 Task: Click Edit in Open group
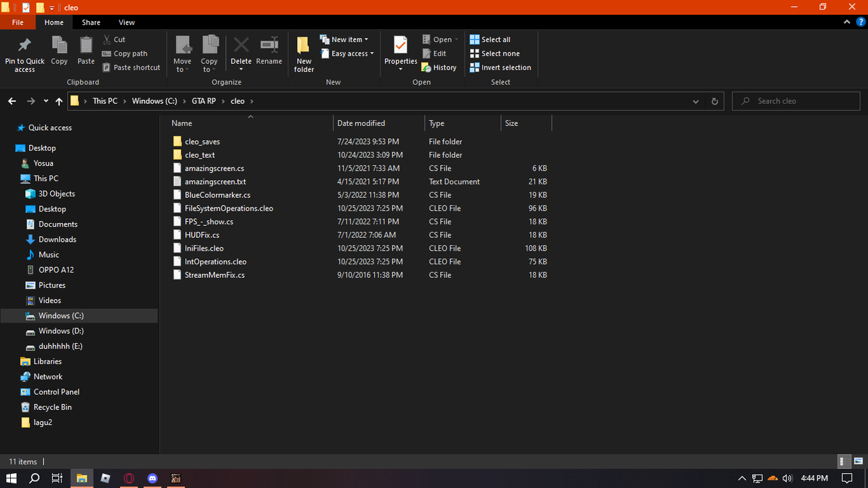(x=434, y=54)
